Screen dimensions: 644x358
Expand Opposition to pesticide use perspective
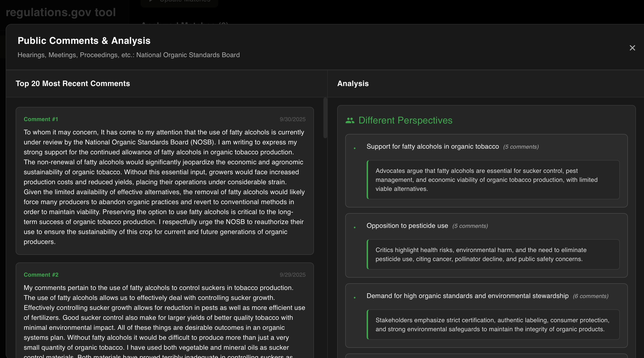pyautogui.click(x=407, y=226)
